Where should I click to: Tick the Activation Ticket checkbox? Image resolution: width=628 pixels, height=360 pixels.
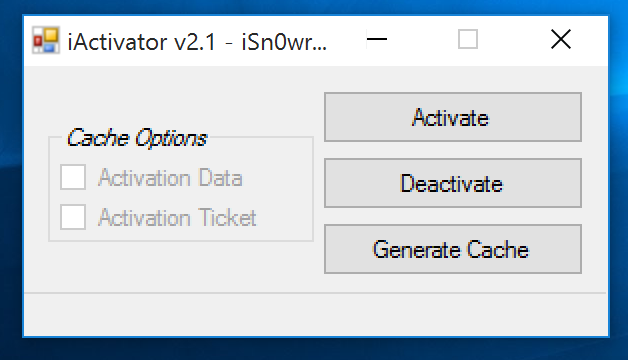(x=73, y=217)
